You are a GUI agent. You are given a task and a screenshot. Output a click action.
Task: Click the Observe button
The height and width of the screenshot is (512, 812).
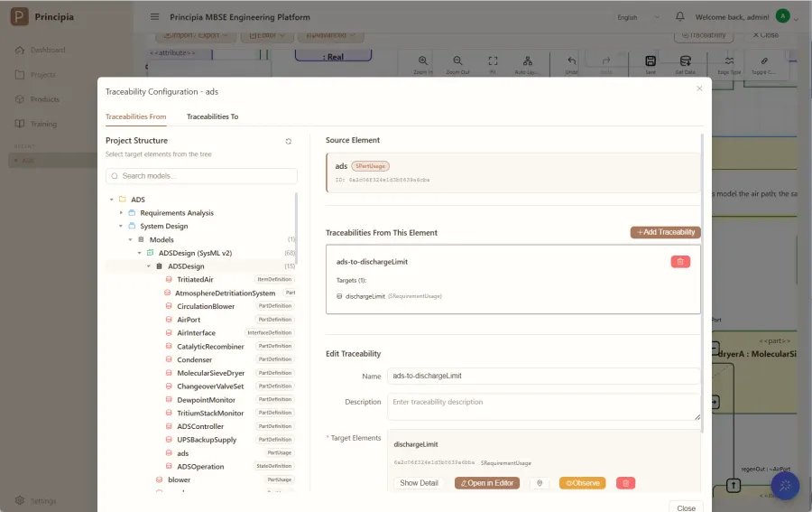582,483
